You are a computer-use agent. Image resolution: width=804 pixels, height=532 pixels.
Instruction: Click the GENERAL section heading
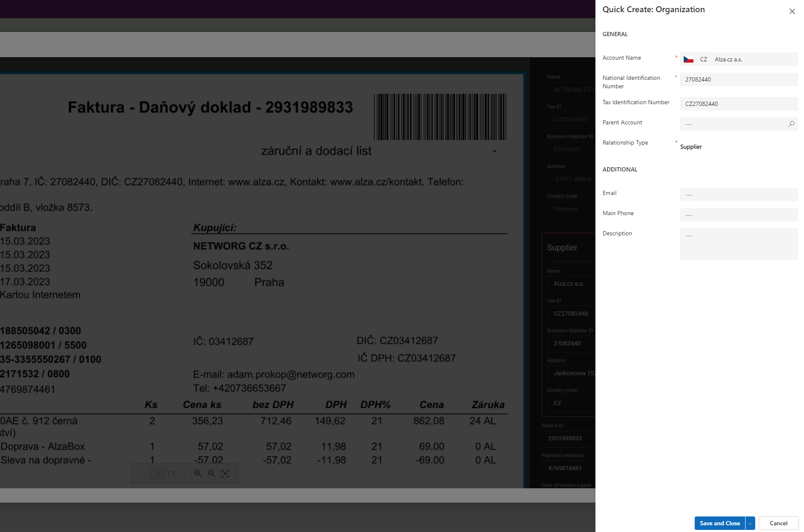point(615,34)
